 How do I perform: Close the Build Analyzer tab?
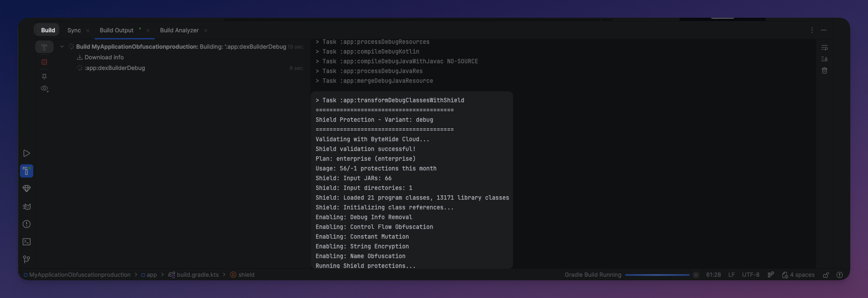[206, 31]
